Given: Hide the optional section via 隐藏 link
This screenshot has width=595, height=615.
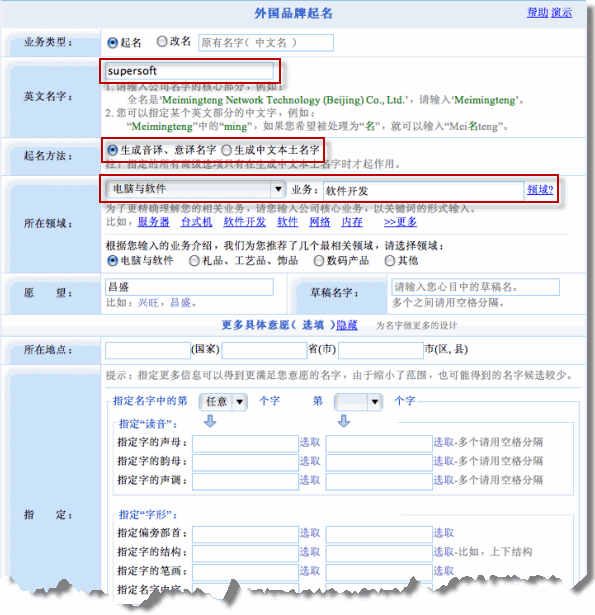Looking at the screenshot, I should (347, 325).
